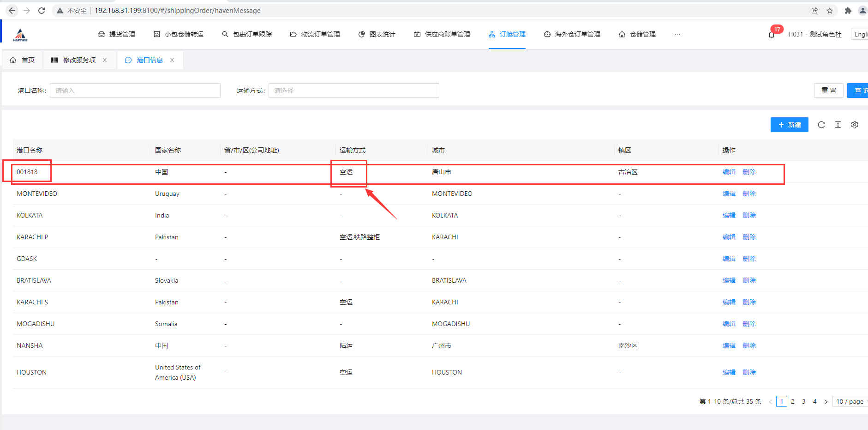Refresh the port table with reload icon
Image resolution: width=868 pixels, height=430 pixels.
[821, 125]
